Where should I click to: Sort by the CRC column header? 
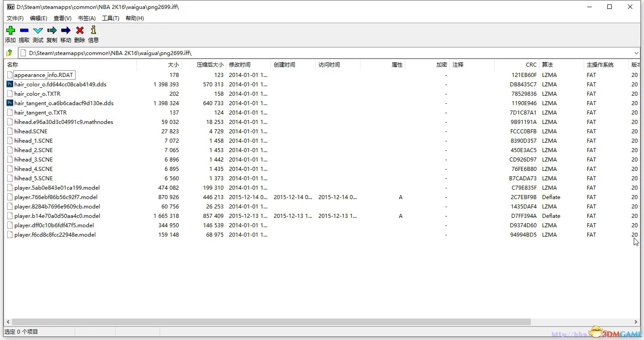[x=531, y=64]
